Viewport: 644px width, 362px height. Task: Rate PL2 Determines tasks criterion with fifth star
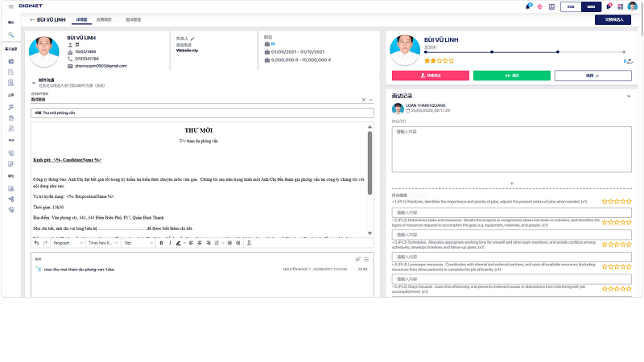629,223
